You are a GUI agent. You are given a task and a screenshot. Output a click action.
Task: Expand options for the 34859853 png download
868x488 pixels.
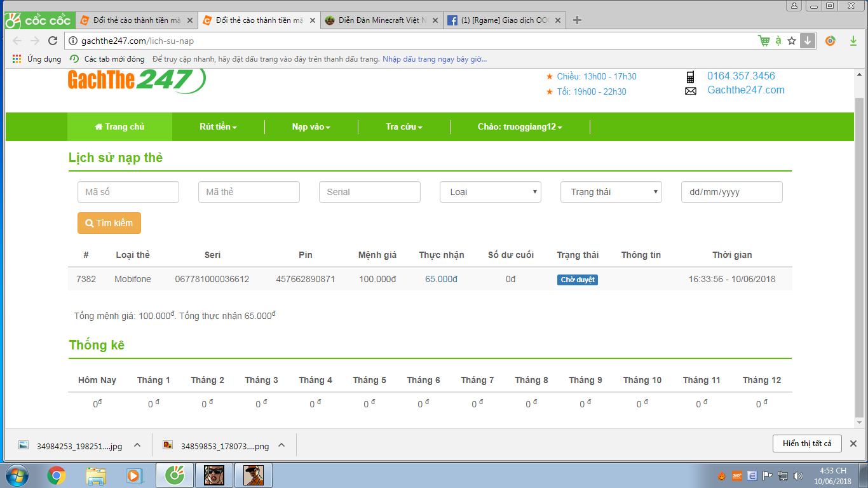[281, 445]
